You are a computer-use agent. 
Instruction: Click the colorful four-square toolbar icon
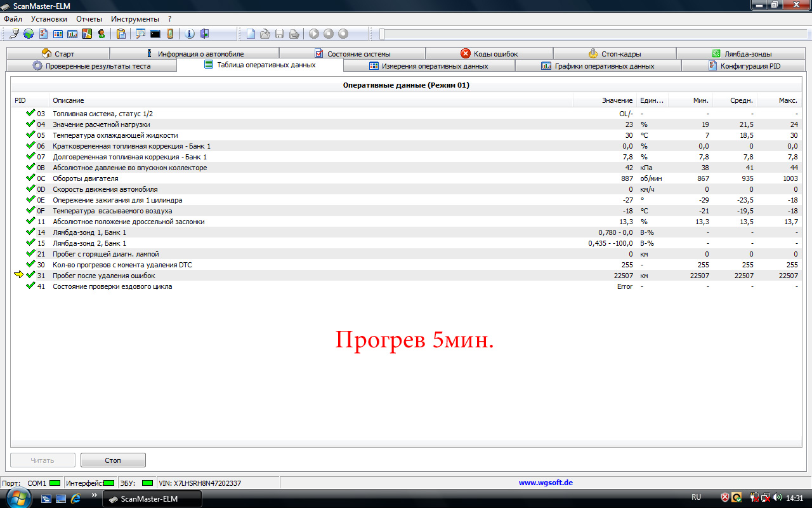point(87,34)
